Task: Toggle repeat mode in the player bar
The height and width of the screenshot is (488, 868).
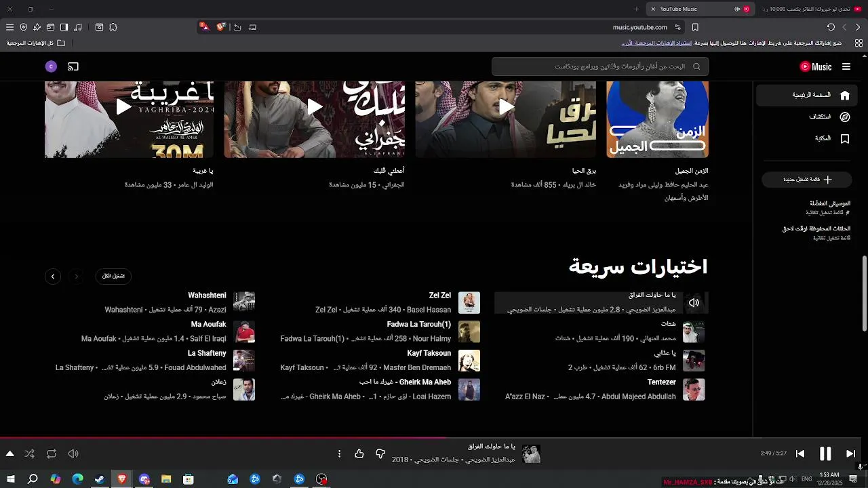Action: (x=52, y=453)
